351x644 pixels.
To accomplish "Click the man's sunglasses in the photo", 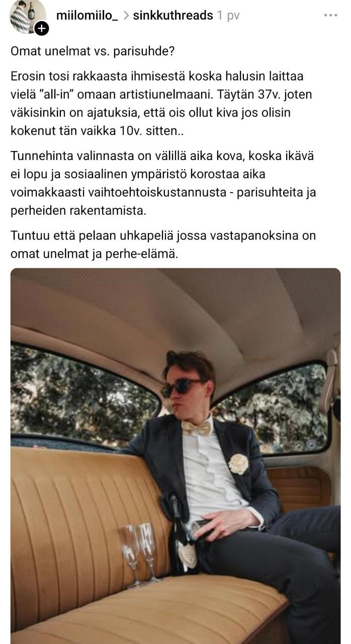I will point(181,387).
